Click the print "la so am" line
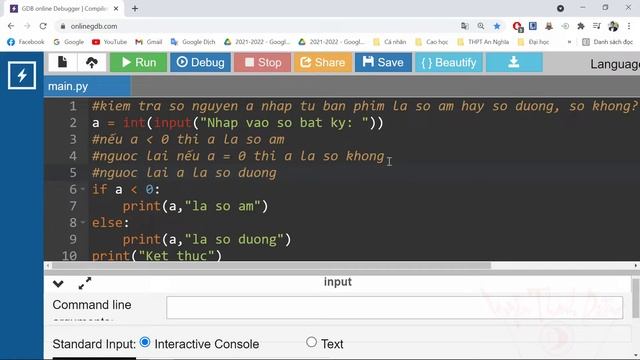640x360 pixels. 196,206
